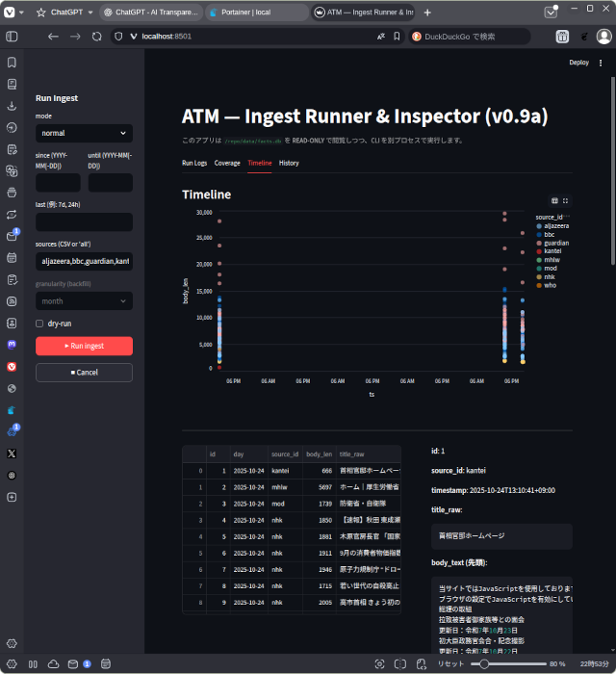616x674 pixels.
Task: Open the Bookmarks panel in the sidebar
Action: point(12,62)
